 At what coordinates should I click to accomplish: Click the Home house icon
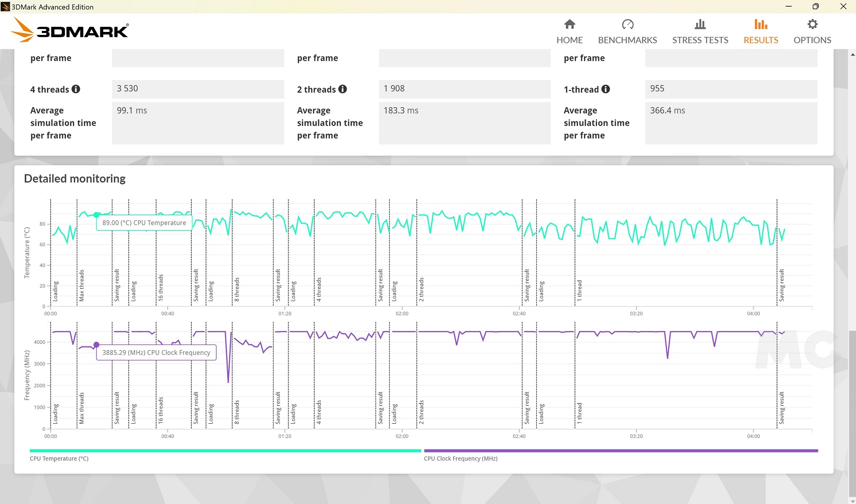tap(569, 24)
